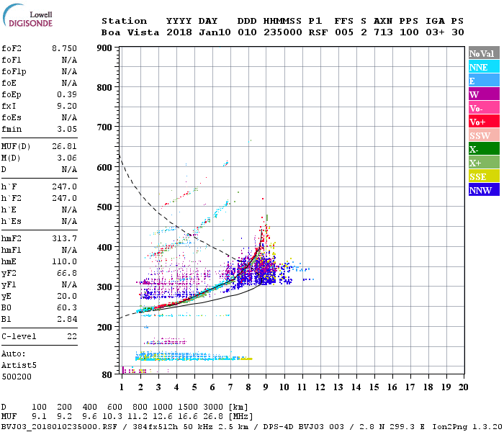
Task: Select the W purple legend swatch
Action: coord(484,94)
